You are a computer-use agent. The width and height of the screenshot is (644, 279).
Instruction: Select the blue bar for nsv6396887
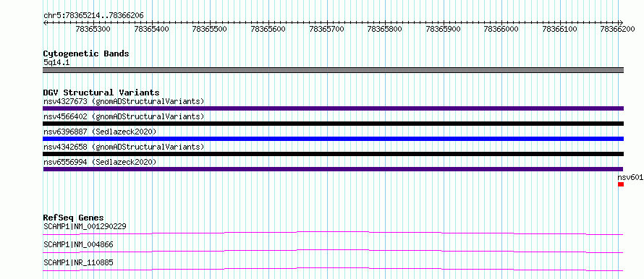click(334, 139)
